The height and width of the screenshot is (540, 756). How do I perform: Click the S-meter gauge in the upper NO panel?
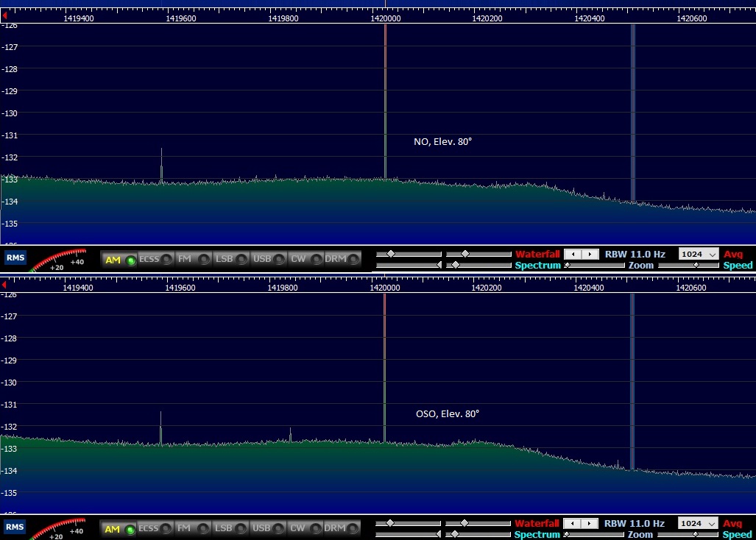tap(59, 260)
